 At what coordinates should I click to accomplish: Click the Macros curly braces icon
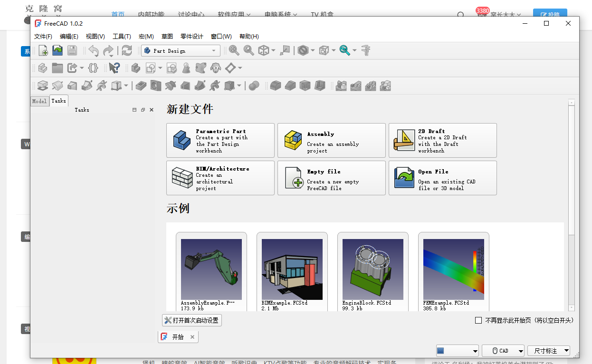click(93, 68)
